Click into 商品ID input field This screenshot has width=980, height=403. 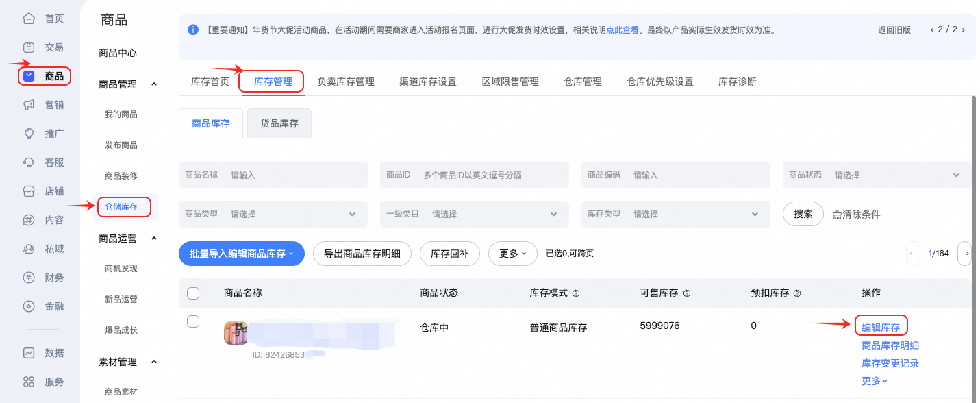point(475,175)
